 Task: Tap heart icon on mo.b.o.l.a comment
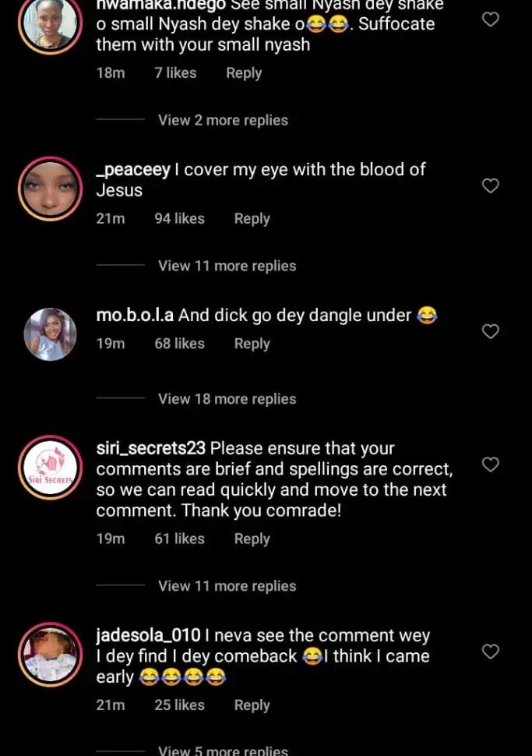[491, 332]
